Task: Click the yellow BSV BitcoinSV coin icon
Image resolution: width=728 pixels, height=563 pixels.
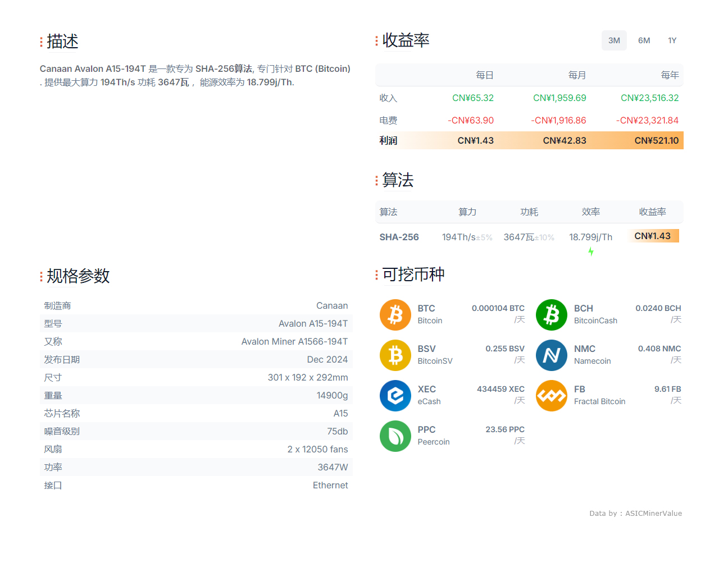Action: tap(395, 355)
